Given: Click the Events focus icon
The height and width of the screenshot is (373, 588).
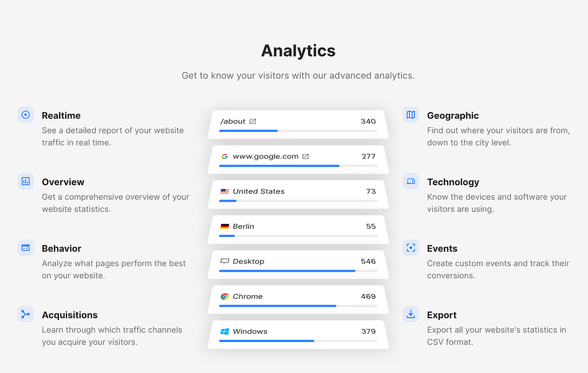Looking at the screenshot, I should [x=410, y=247].
